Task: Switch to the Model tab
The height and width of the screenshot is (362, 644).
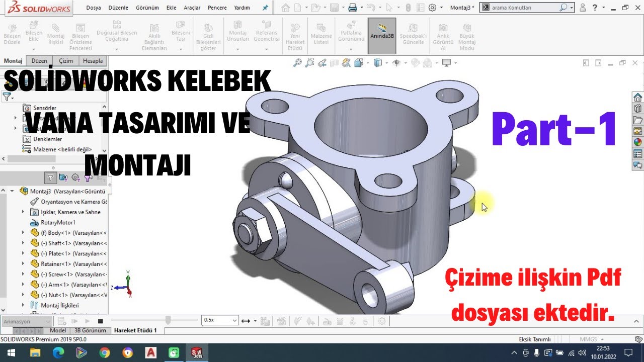Action: (58, 330)
